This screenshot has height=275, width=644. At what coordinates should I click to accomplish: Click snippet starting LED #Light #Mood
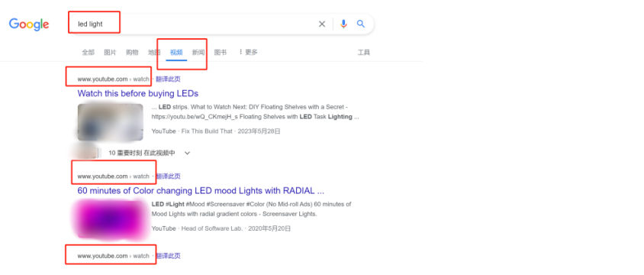coord(251,209)
